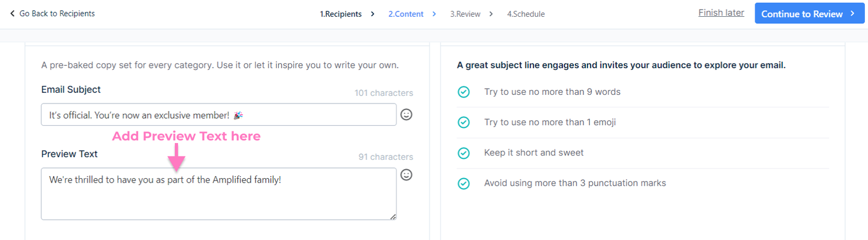Screen dimensions: 868x240
Task: Click the chevron after 3.Review step
Action: coord(491,14)
